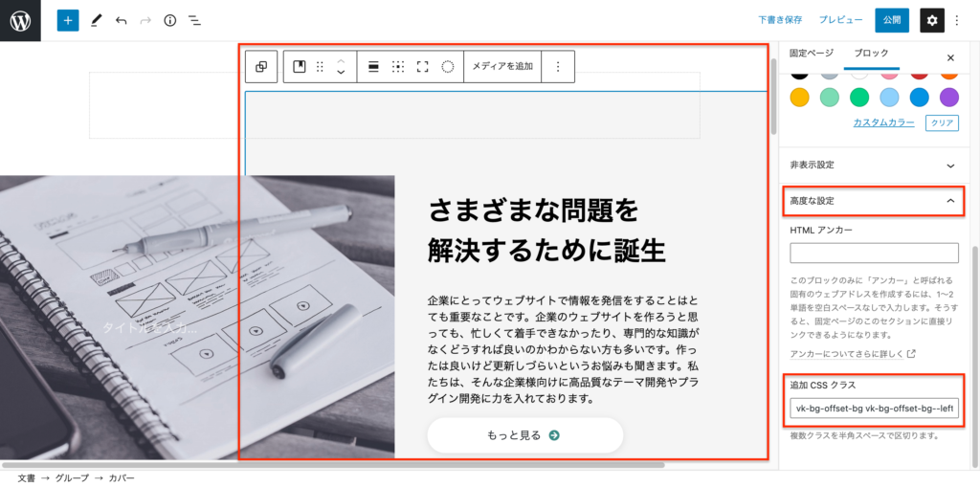Click the select parent block icon
This screenshot has width=980, height=487.
[x=260, y=67]
